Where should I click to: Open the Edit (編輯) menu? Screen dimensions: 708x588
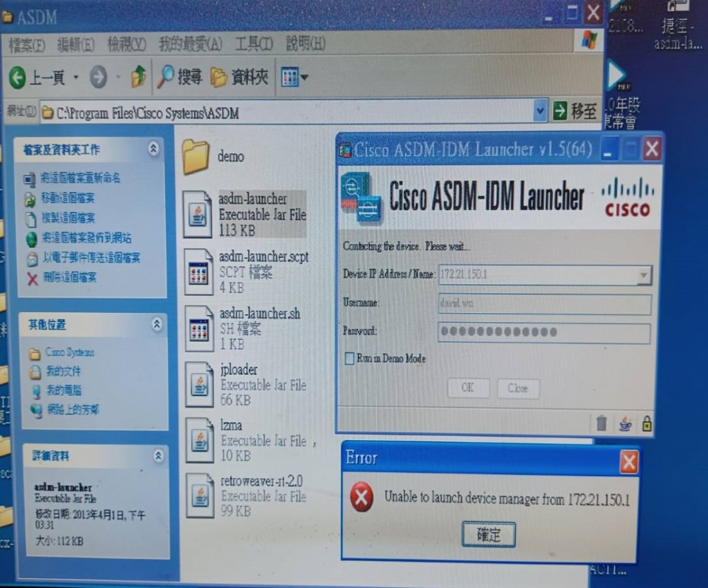pyautogui.click(x=75, y=45)
